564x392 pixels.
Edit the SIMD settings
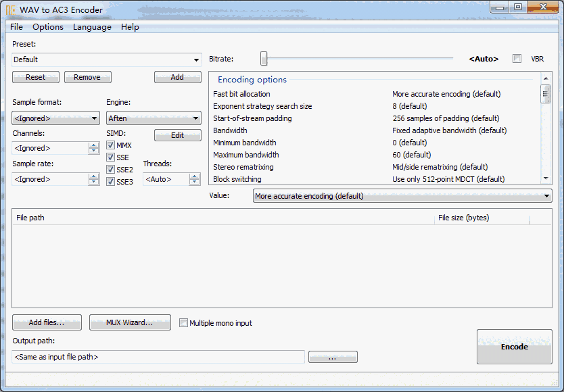click(177, 135)
